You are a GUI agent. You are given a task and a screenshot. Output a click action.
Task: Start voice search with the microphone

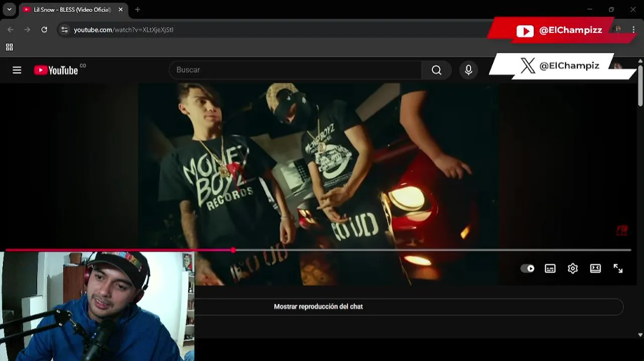pyautogui.click(x=468, y=70)
